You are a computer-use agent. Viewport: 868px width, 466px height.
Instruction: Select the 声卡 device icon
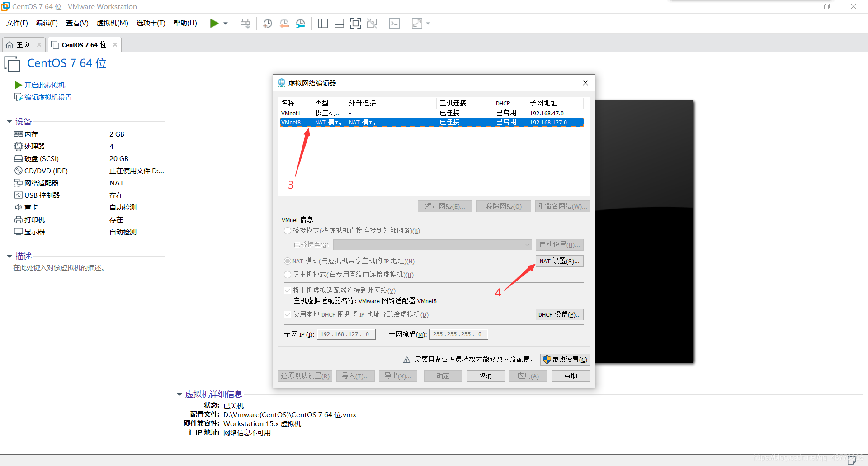pos(19,207)
